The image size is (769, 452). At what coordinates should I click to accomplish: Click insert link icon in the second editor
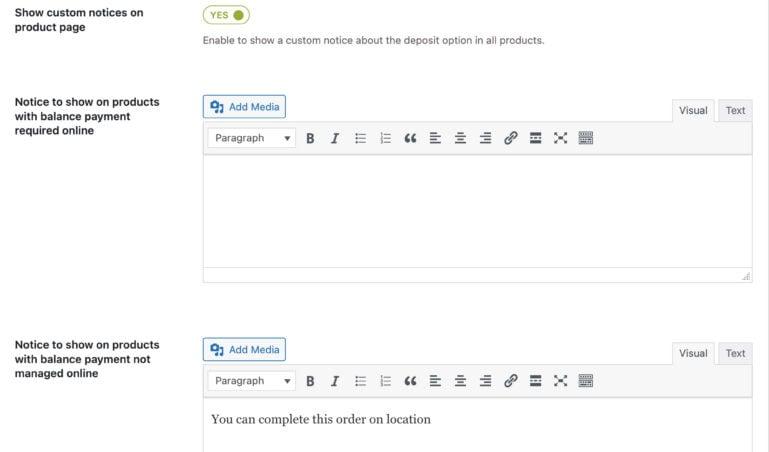[511, 381]
